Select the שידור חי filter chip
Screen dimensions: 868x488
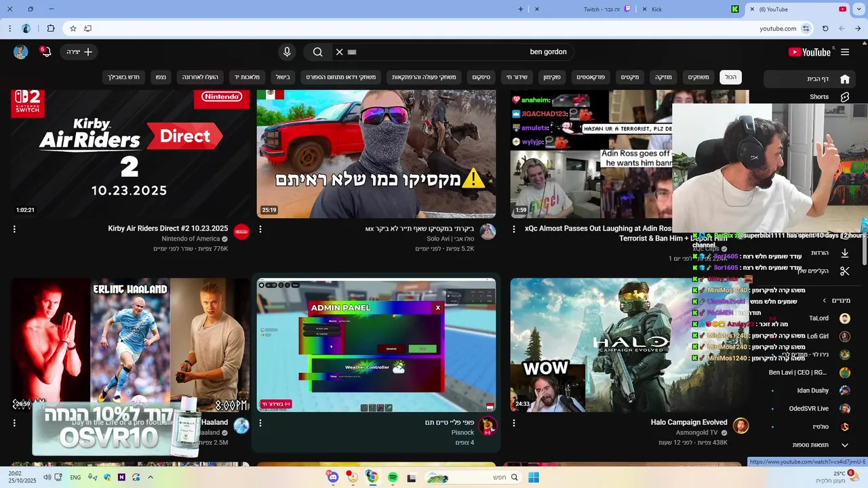tap(517, 77)
